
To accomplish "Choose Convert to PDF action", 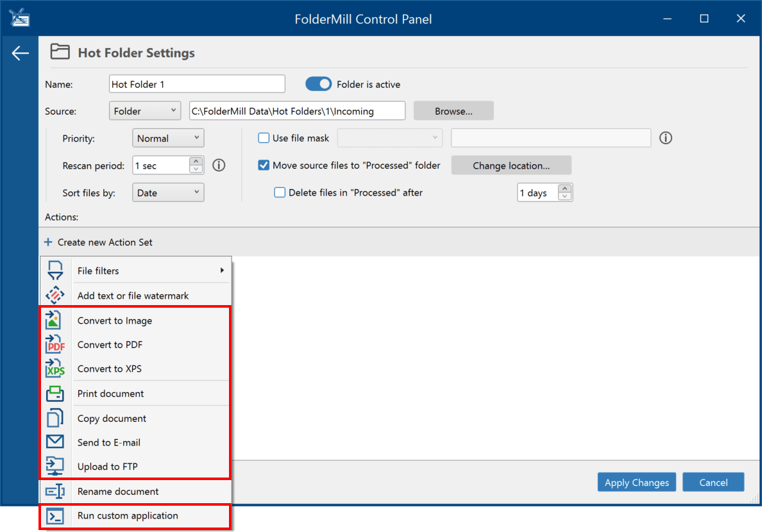I will [x=135, y=344].
